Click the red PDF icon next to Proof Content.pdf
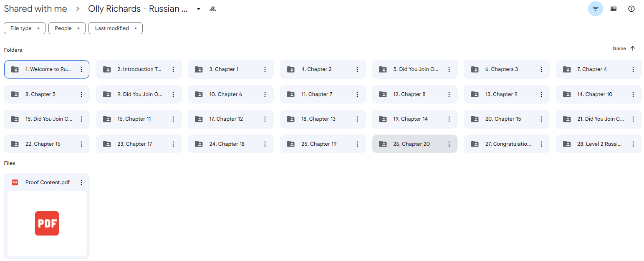The height and width of the screenshot is (261, 644). 15,182
